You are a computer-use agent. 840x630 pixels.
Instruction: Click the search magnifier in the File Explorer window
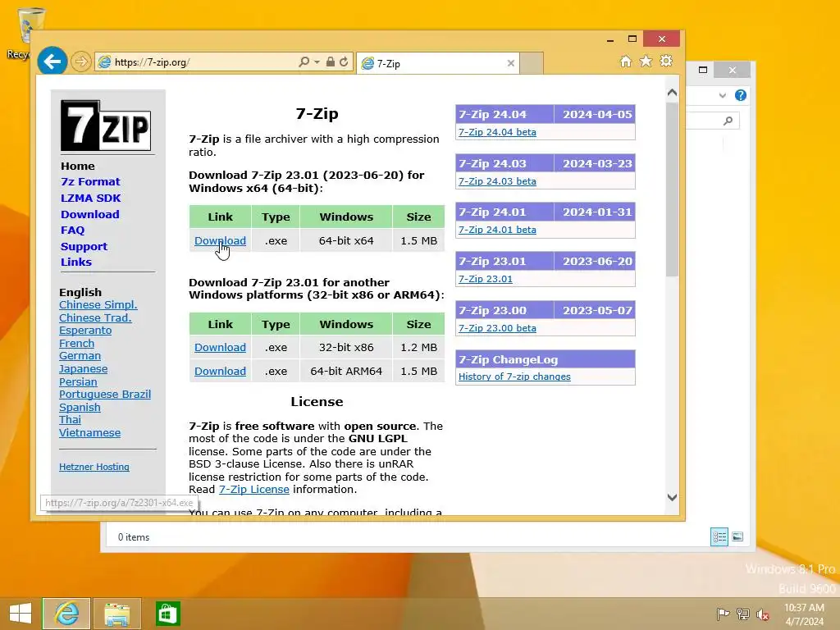coord(728,121)
